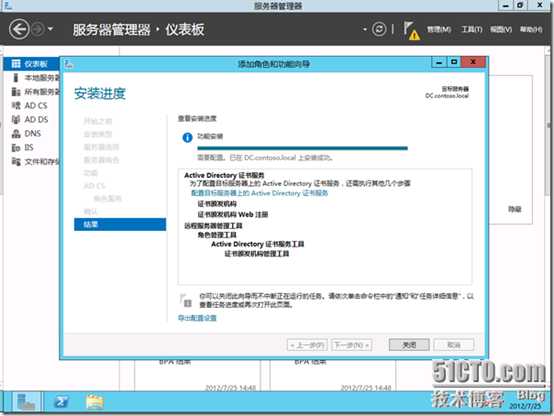
Task: Click 远程服务器管理工具 entry
Action: [x=213, y=225]
